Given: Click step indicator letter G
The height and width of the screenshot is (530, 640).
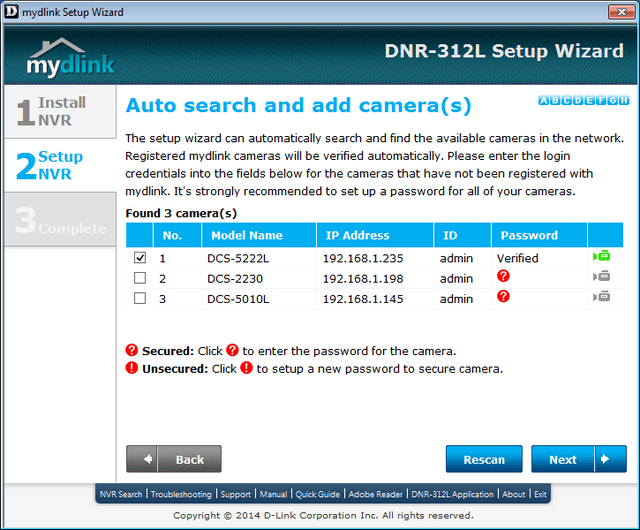Looking at the screenshot, I should [x=612, y=100].
